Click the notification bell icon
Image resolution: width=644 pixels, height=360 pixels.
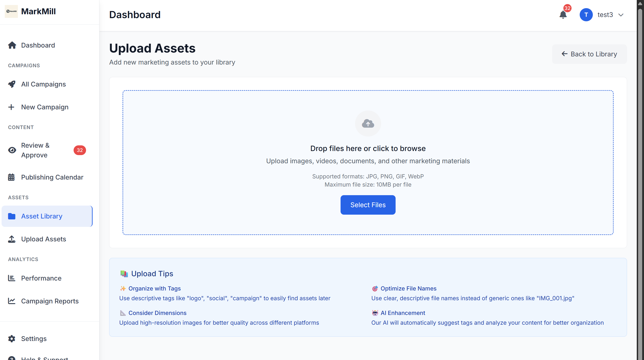click(563, 15)
